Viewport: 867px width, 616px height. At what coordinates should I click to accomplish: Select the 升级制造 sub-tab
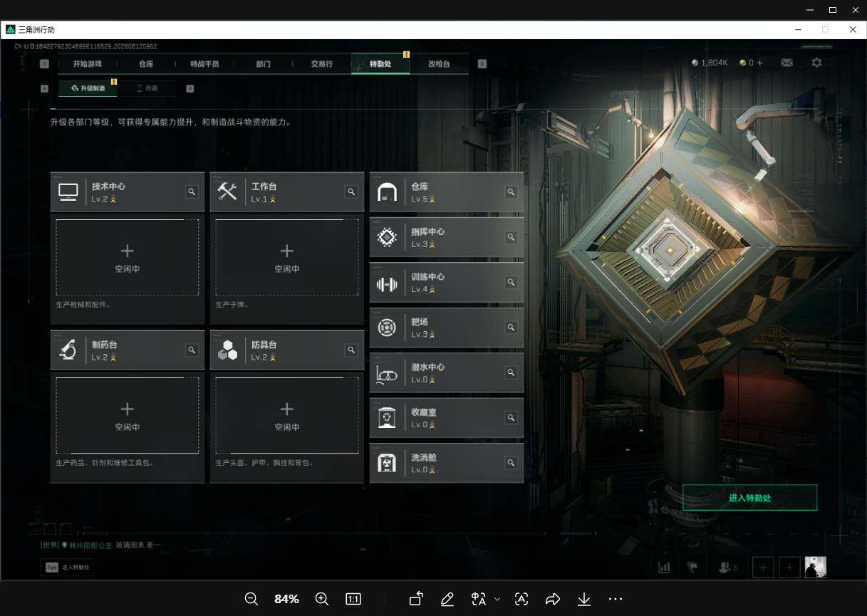[88, 88]
